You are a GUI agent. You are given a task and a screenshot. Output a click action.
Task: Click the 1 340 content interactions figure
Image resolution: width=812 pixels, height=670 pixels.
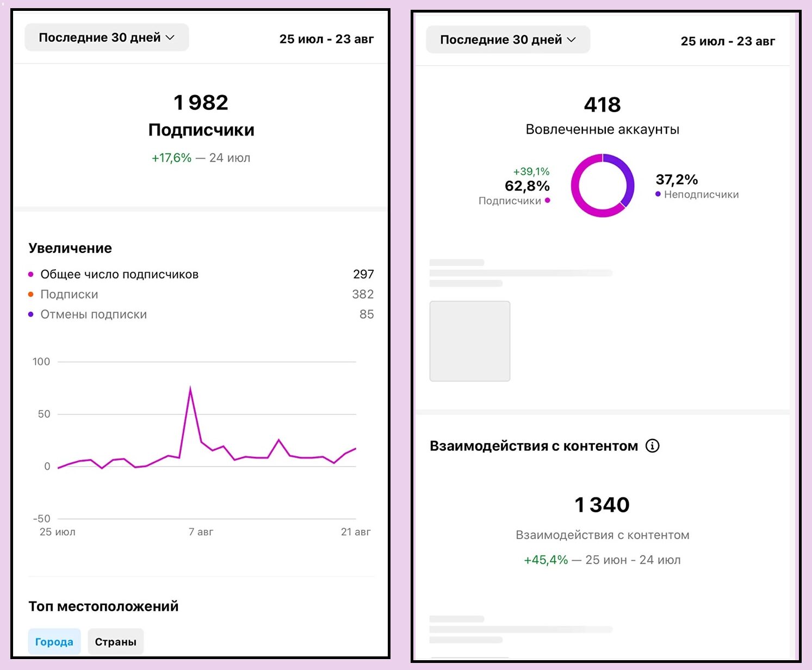click(602, 505)
